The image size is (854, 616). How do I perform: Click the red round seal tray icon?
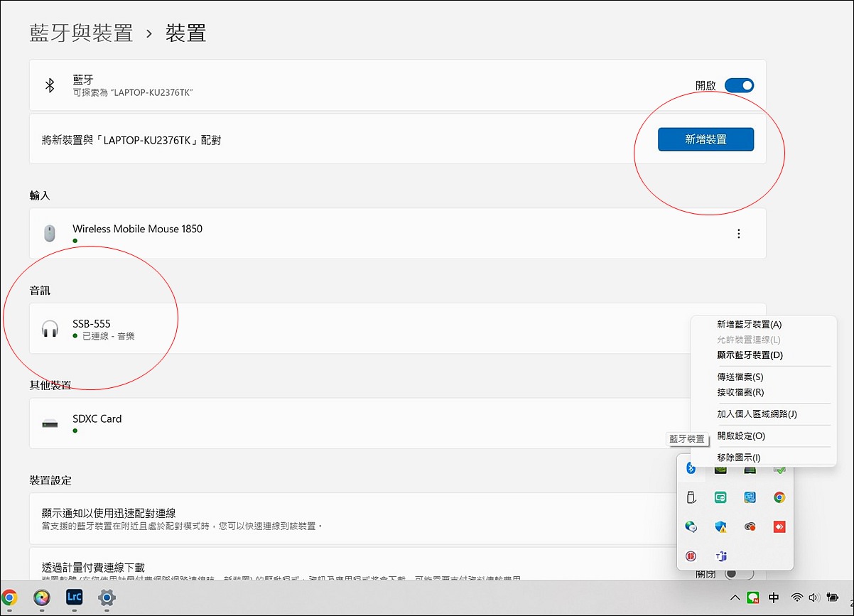tap(691, 556)
